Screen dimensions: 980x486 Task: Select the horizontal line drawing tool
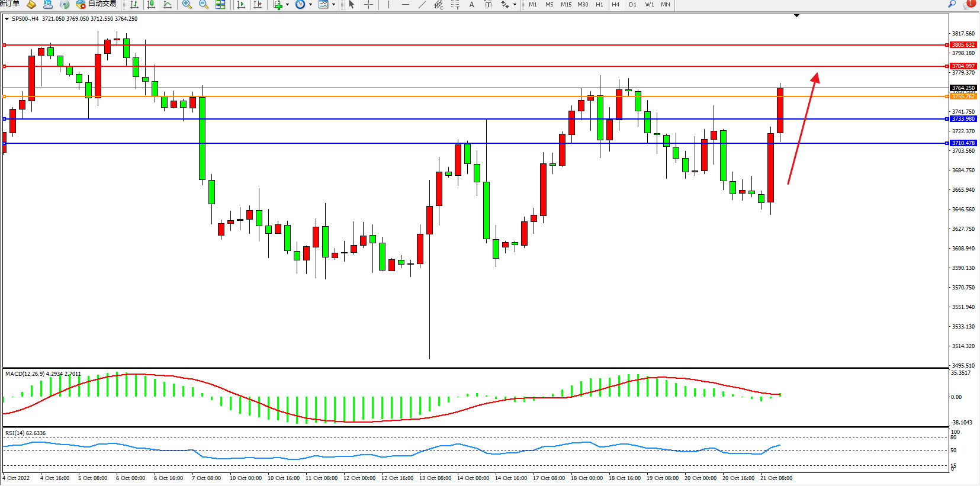tap(406, 5)
